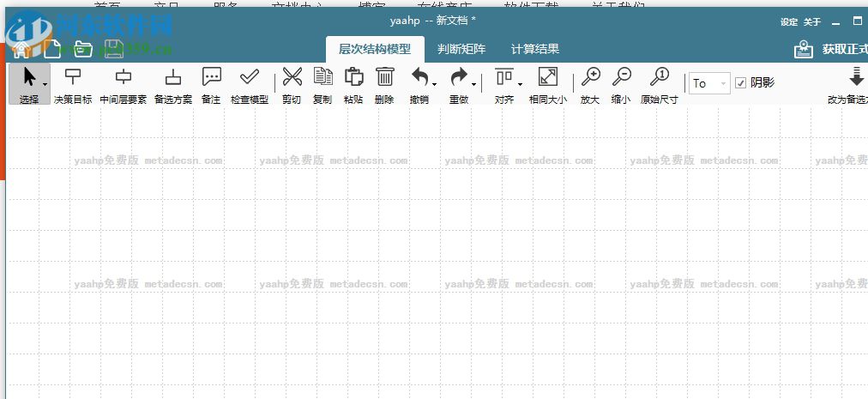Image resolution: width=868 pixels, height=399 pixels.
Task: Add a 备选方案 node
Action: coord(173,84)
